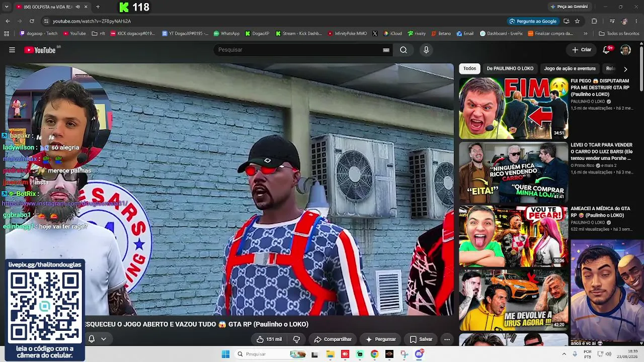The height and width of the screenshot is (362, 644).
Task: Open the video's more actions menu
Action: click(x=447, y=339)
